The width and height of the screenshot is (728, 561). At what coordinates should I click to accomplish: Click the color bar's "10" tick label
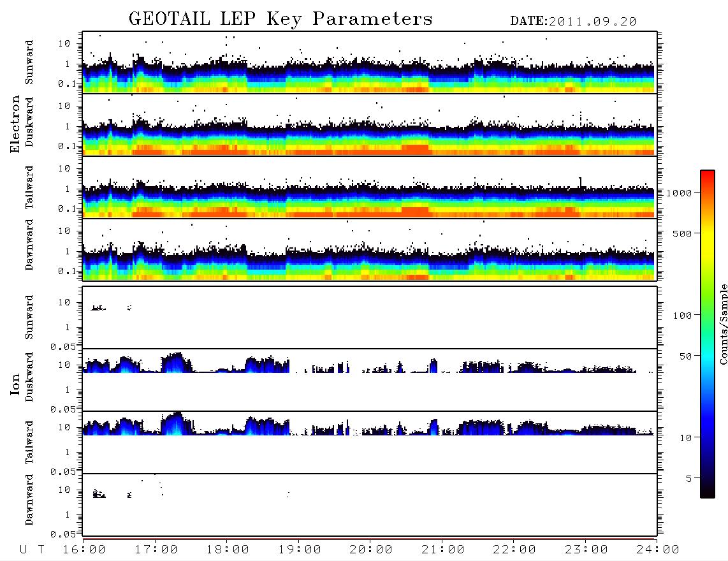click(685, 438)
